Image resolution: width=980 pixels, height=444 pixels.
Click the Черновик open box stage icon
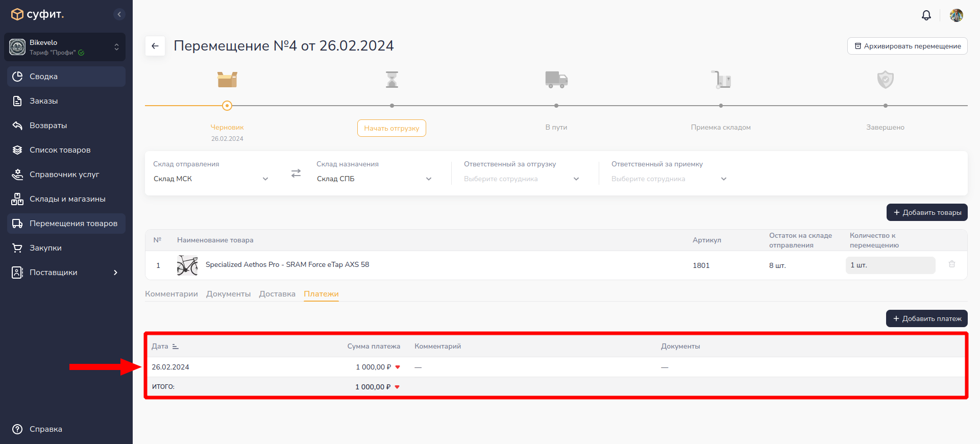tap(227, 80)
